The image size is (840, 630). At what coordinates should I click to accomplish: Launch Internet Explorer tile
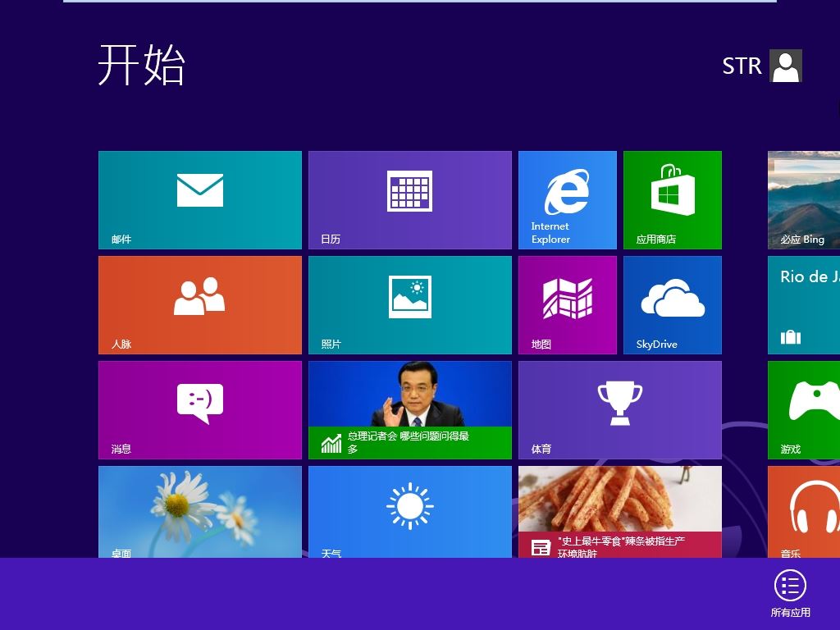[x=568, y=200]
